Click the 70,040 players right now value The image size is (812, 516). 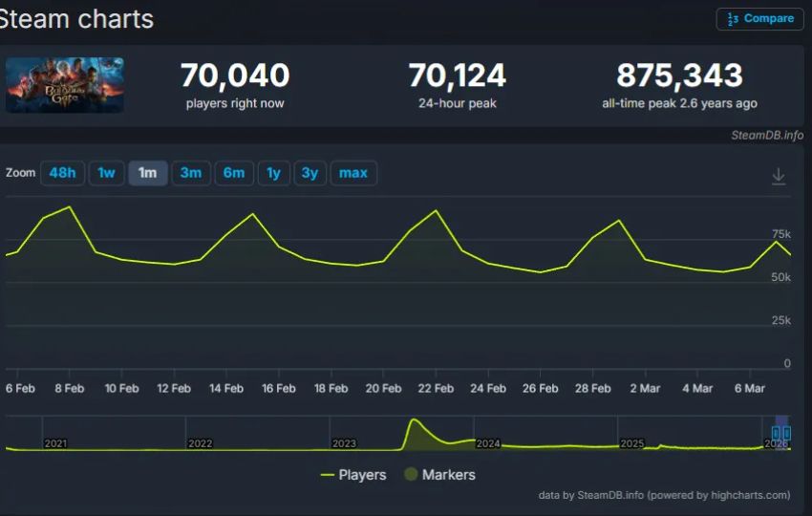235,75
